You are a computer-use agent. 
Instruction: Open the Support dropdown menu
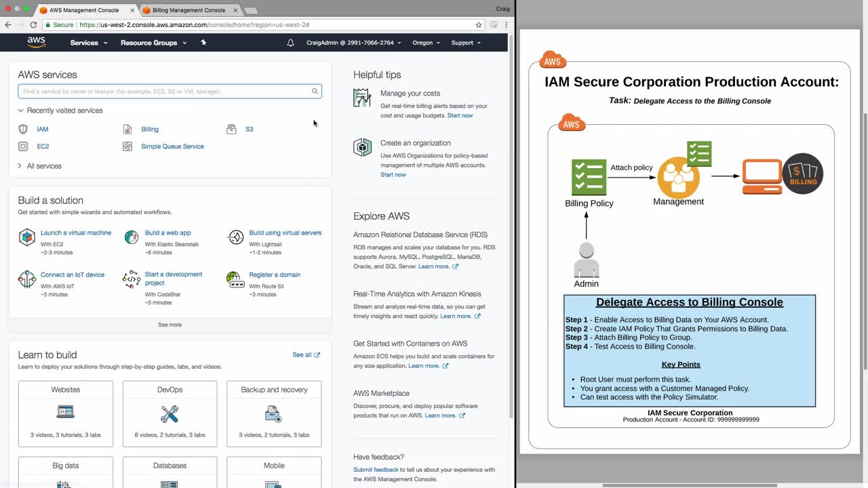[466, 43]
